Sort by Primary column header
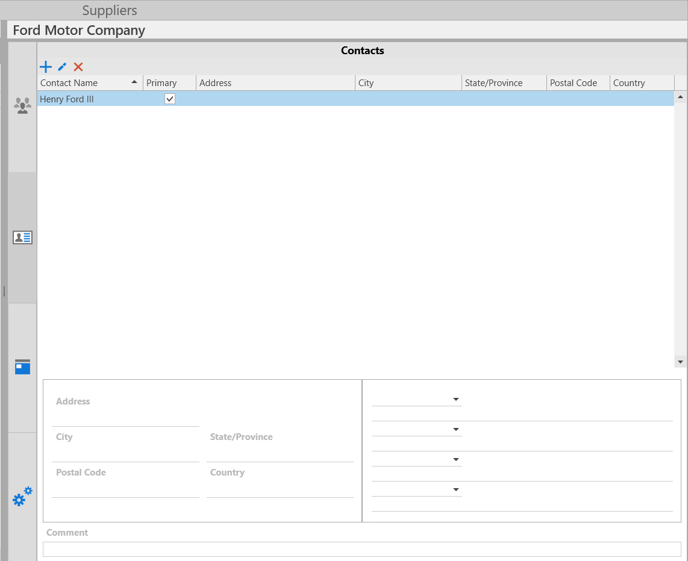This screenshot has height=561, width=688. point(169,83)
